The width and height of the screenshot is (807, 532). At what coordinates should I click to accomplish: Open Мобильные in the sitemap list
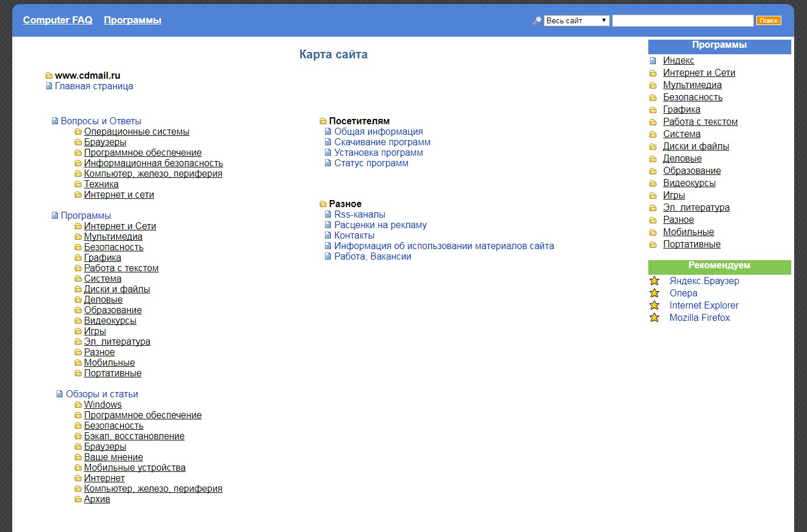[x=109, y=363]
